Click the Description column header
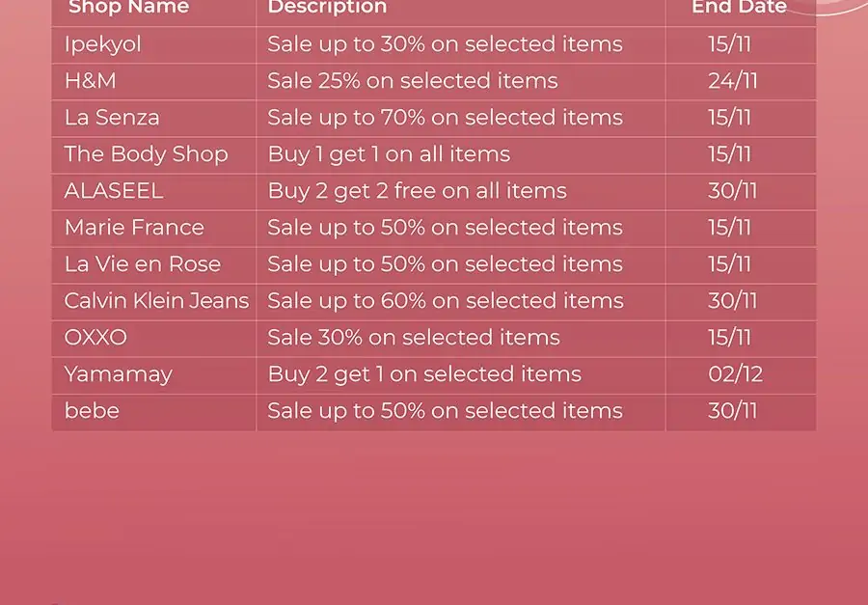Image resolution: width=868 pixels, height=605 pixels. tap(327, 8)
